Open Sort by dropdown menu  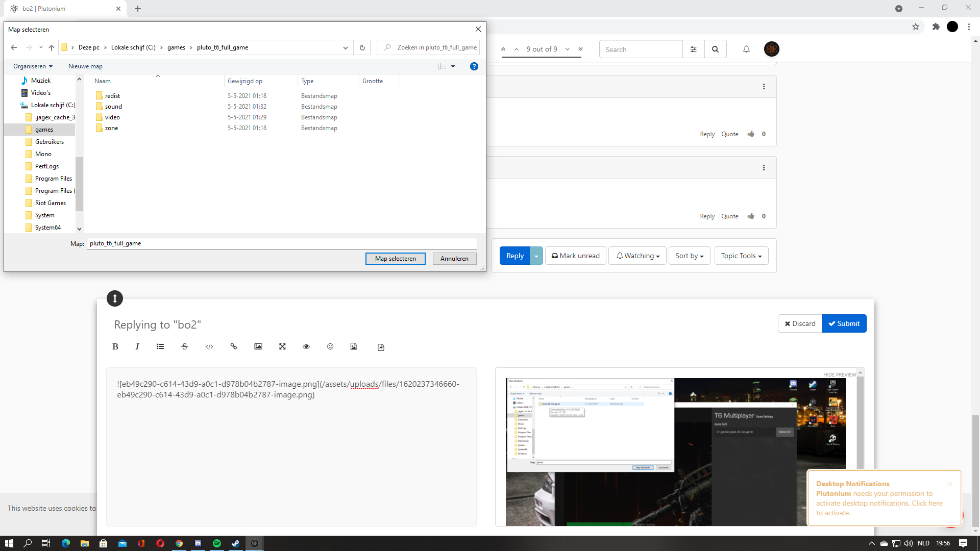click(x=689, y=256)
